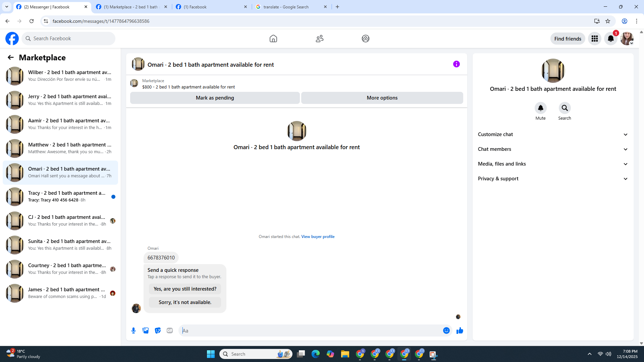Search within the conversation

565,108
